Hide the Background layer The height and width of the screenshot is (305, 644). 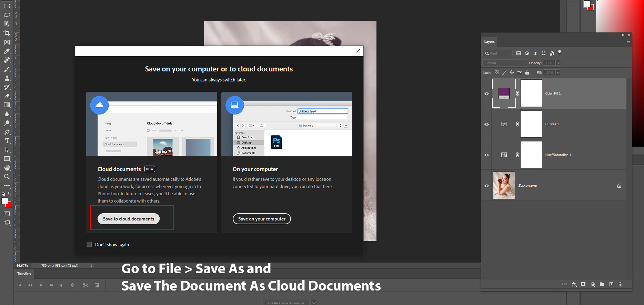[486, 186]
